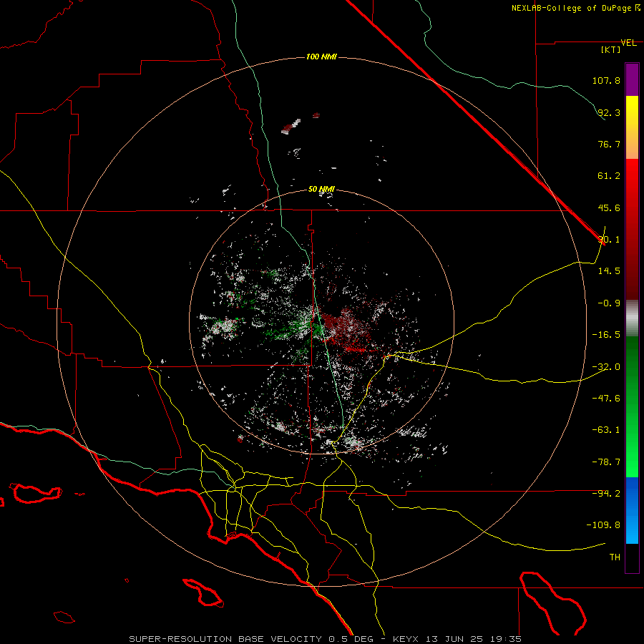Click the 45.6 velocity scale value
Screen dimensions: 644x644
[609, 208]
